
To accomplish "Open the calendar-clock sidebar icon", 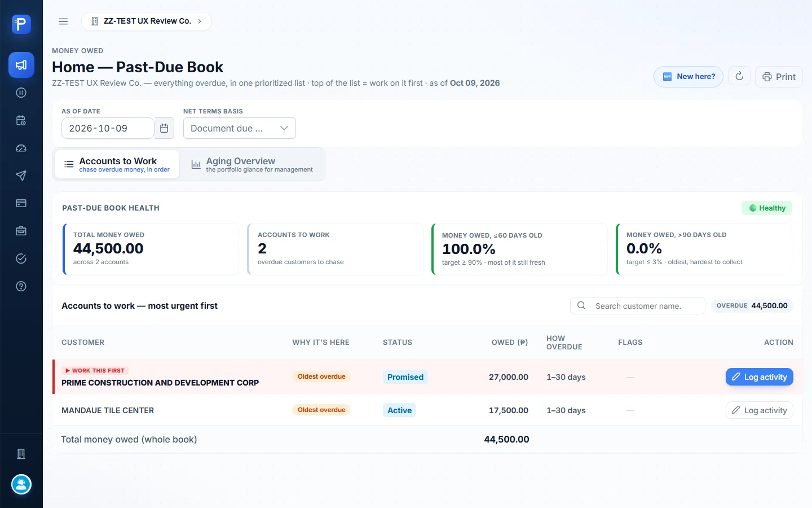I will click(x=21, y=120).
